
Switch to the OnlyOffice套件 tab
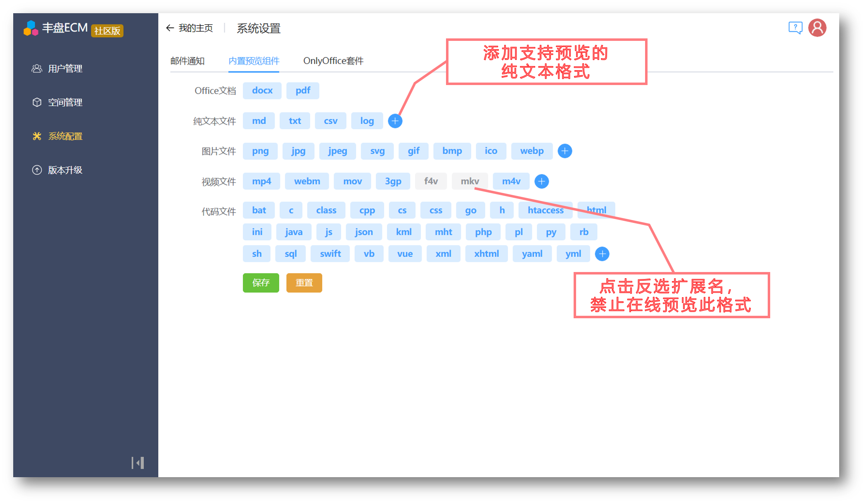pos(333,61)
